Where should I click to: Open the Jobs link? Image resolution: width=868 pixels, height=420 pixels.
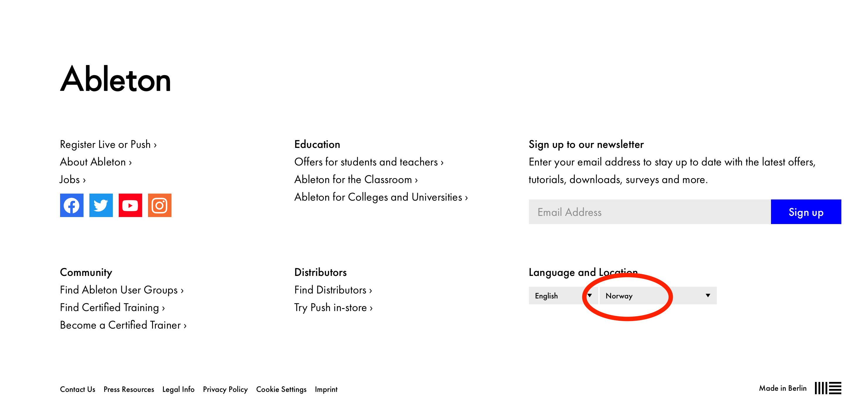tap(72, 179)
